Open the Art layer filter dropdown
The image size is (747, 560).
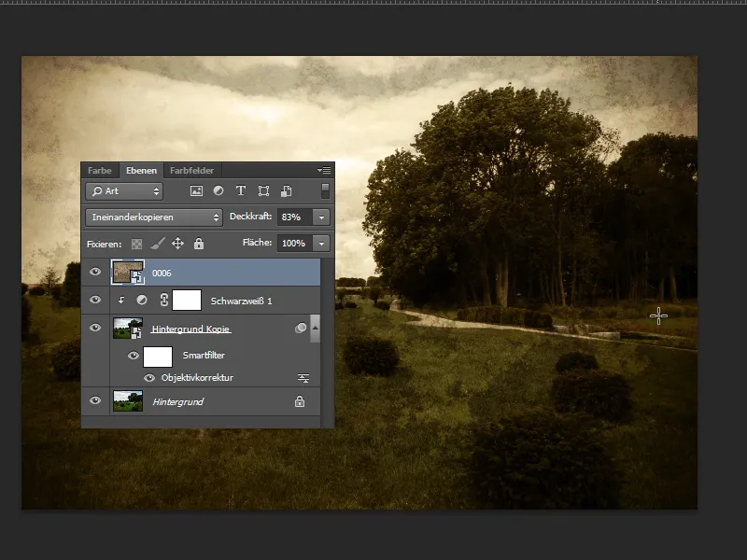pyautogui.click(x=124, y=191)
